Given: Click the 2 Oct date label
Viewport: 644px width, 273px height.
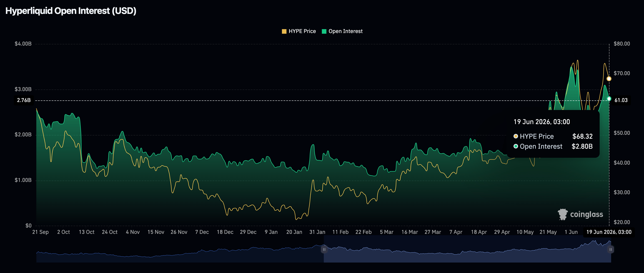Looking at the screenshot, I should (x=63, y=232).
